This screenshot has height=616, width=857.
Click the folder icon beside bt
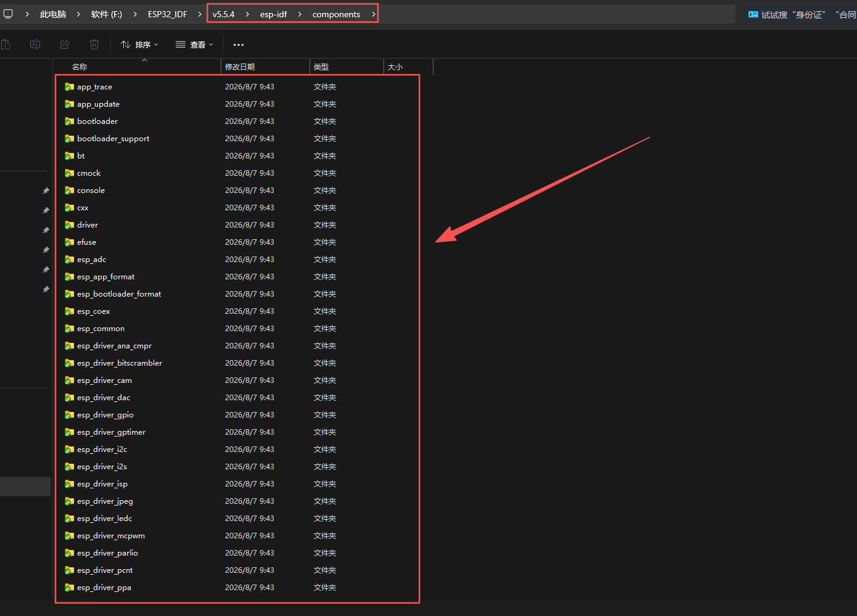pos(70,156)
